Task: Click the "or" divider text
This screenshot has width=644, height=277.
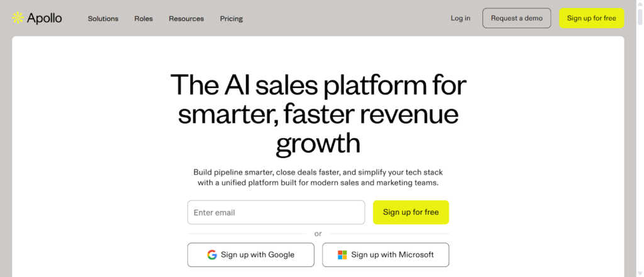Action: pyautogui.click(x=318, y=234)
